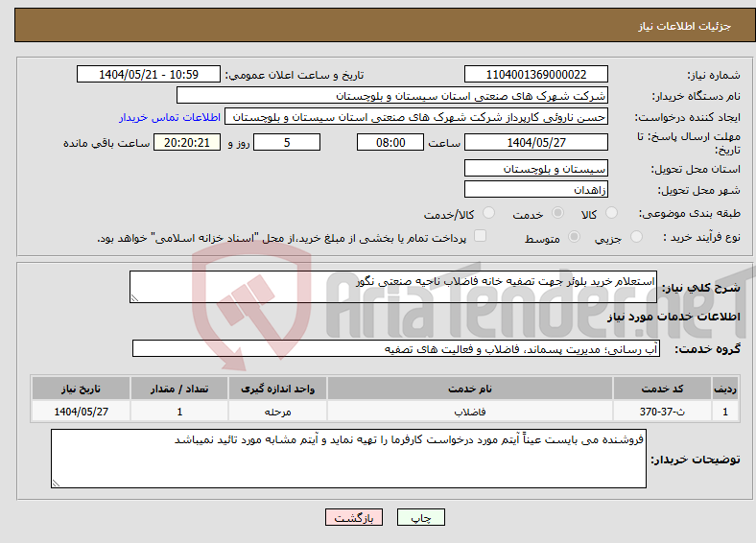
Task: Select the کالا radio button
Action: tap(611, 213)
